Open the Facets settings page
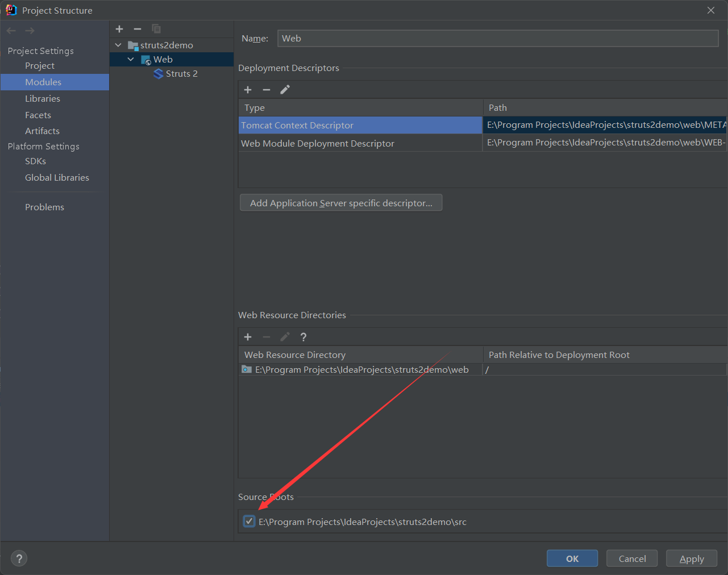Viewport: 728px width, 575px height. 38,115
